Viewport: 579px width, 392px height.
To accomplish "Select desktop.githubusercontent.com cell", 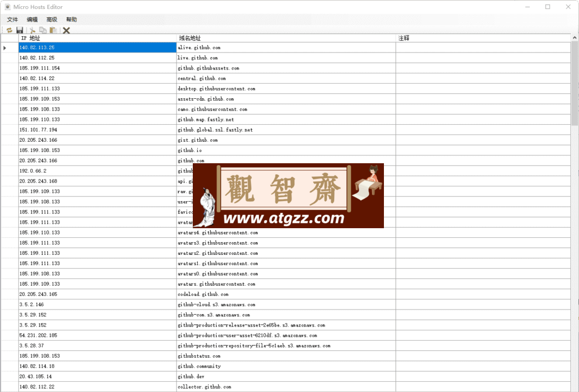I will point(286,89).
